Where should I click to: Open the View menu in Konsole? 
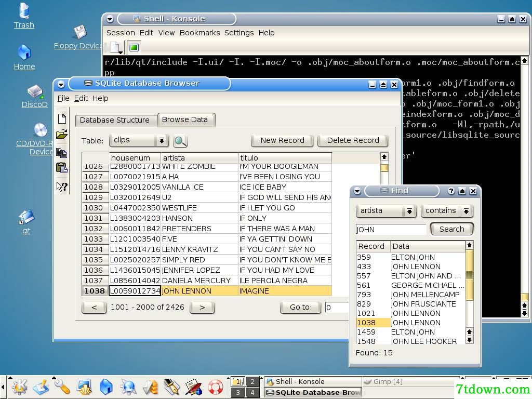(x=166, y=33)
